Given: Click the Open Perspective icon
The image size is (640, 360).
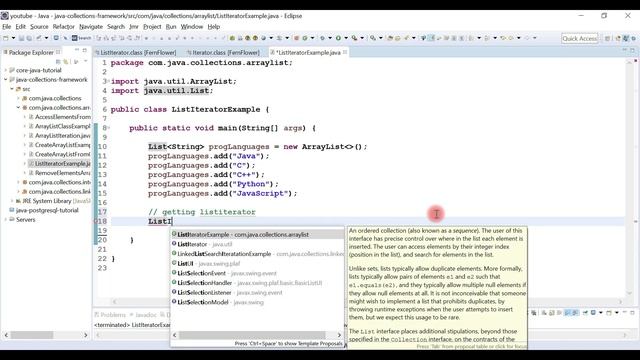Looking at the screenshot, I should coord(607,38).
